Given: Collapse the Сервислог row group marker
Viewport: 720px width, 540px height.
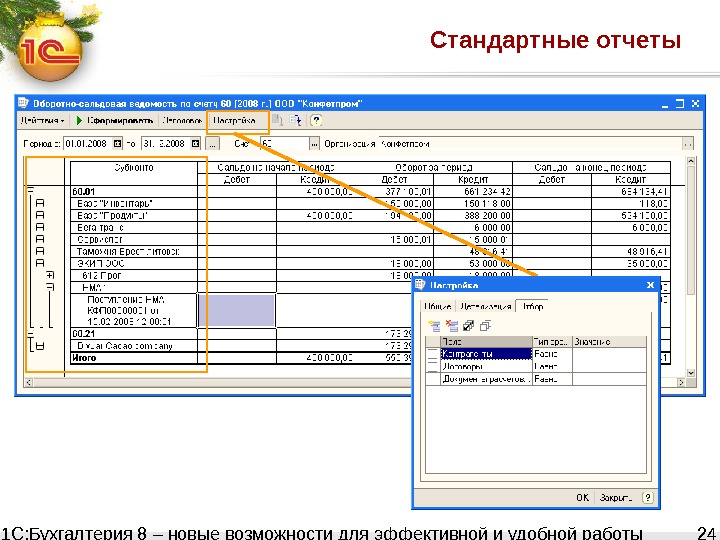Looking at the screenshot, I should pos(40,239).
